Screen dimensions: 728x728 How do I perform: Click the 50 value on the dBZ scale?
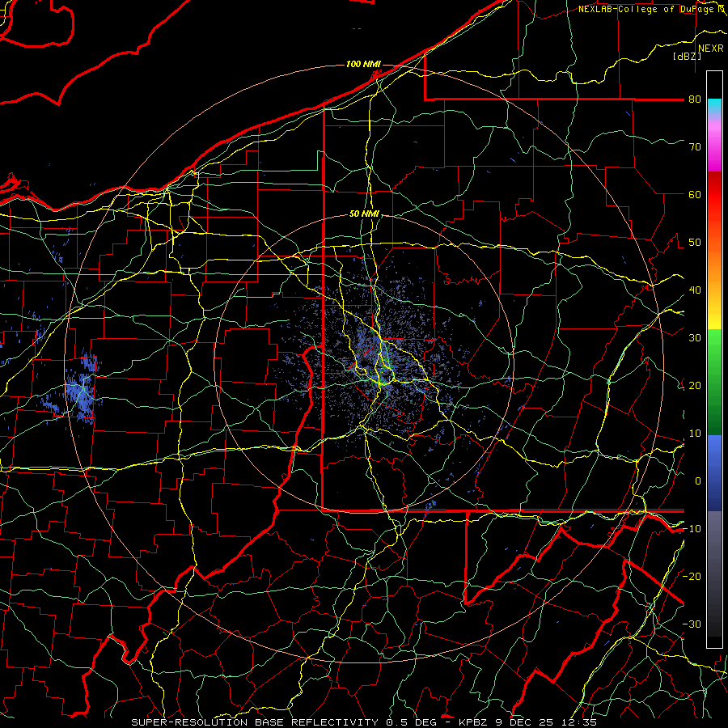(x=695, y=243)
